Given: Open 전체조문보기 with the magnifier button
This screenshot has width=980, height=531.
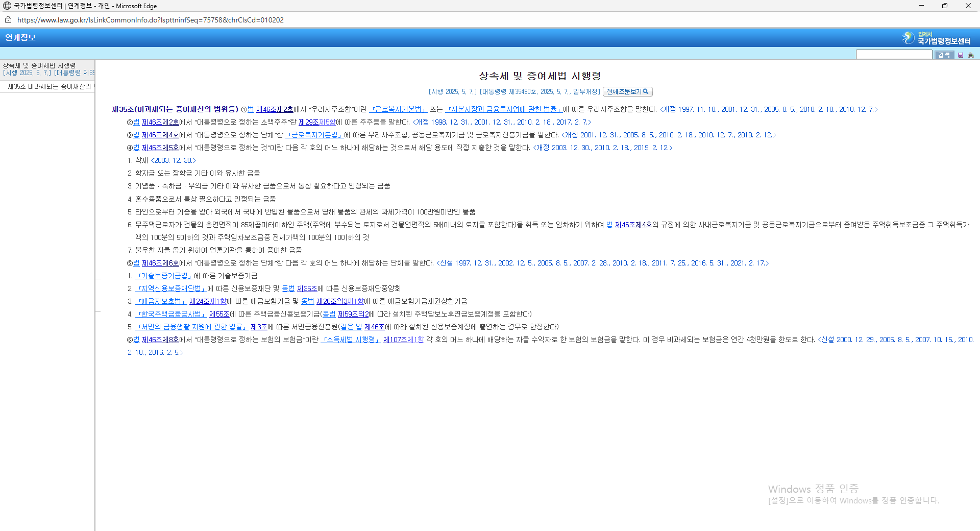Looking at the screenshot, I should (x=627, y=91).
